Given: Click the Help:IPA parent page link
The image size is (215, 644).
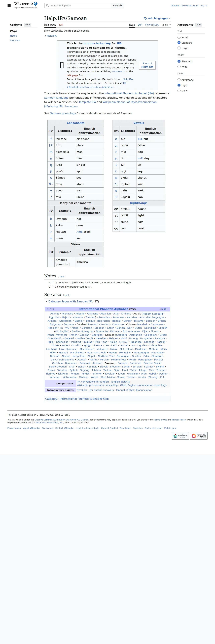Looking at the screenshot, I should point(52,36).
